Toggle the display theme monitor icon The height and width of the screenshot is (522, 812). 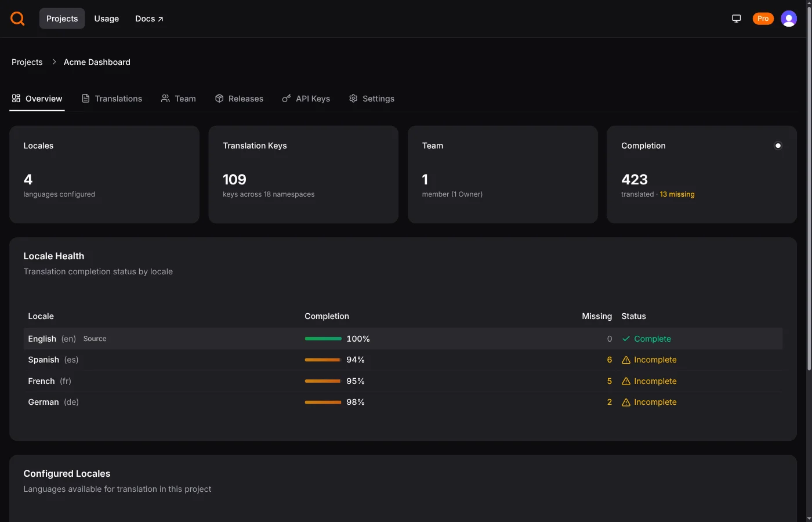click(x=736, y=18)
